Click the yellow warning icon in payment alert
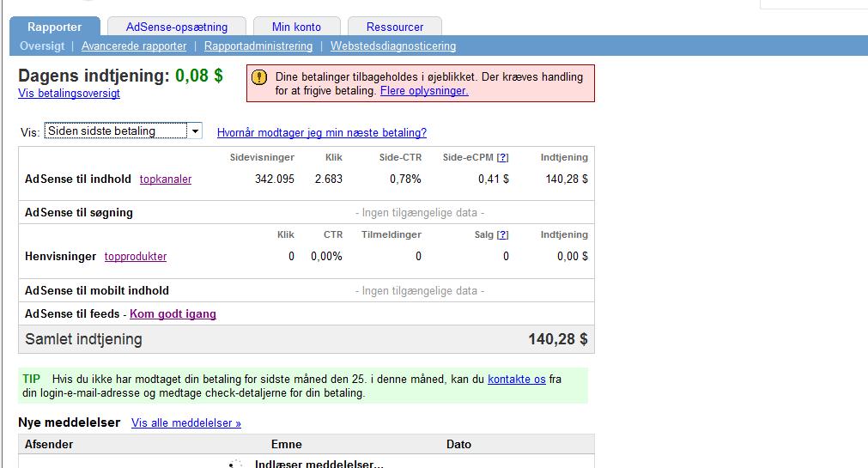The width and height of the screenshot is (868, 468). tap(259, 77)
